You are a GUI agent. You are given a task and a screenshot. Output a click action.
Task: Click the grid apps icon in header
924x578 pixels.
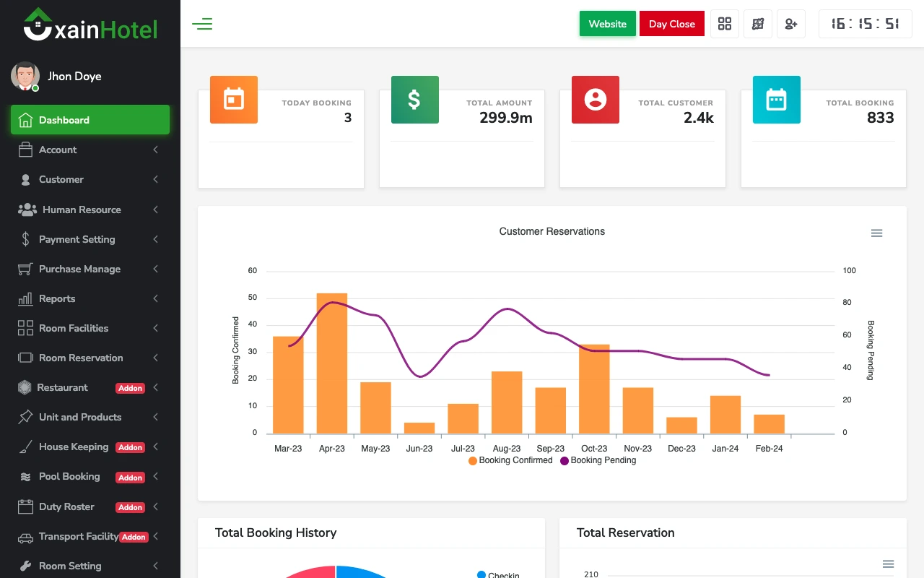point(725,24)
